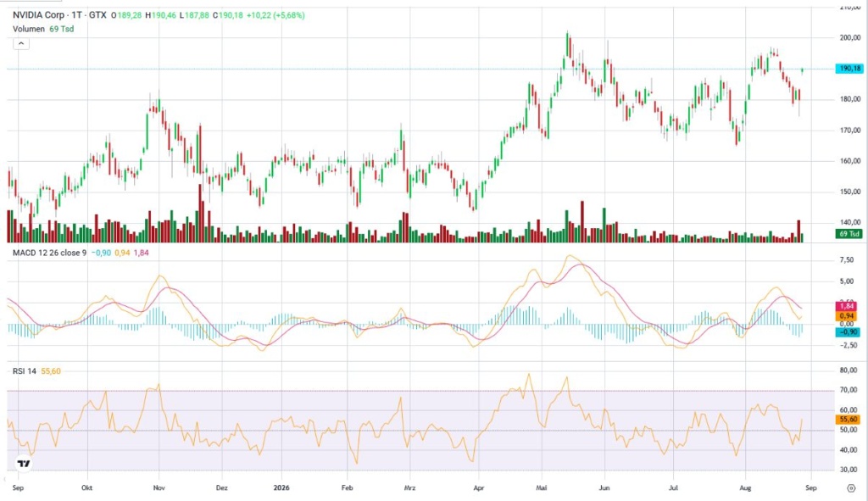Click the Apr label on time axis

(x=479, y=487)
